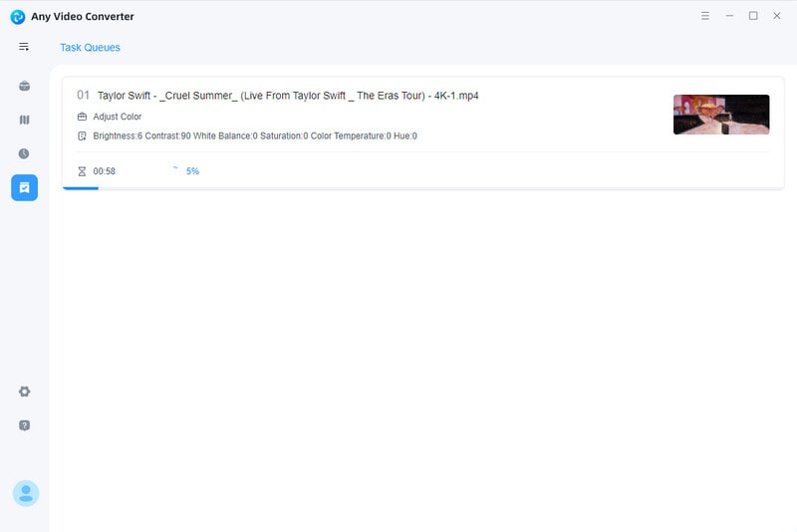Open the Task Queues heading tab

90,47
